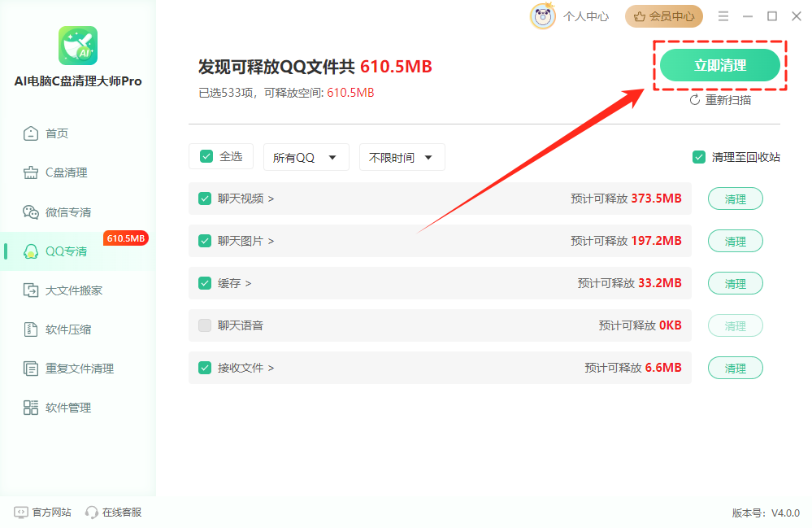Viewport: 812px width, 528px height.
Task: Click the C盘清理 broom basket icon
Action: pyautogui.click(x=31, y=172)
